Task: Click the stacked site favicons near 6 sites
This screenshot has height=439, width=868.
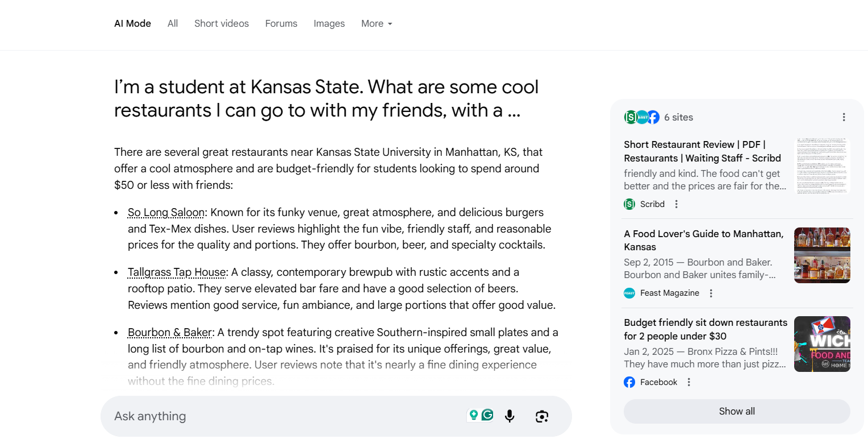Action: coord(641,117)
